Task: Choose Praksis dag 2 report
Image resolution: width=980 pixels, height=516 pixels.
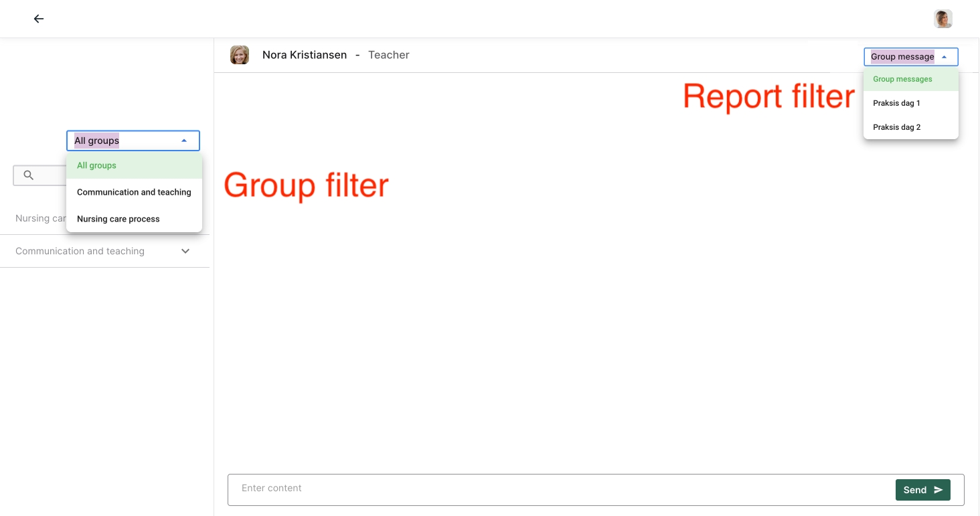Action: [x=896, y=127]
